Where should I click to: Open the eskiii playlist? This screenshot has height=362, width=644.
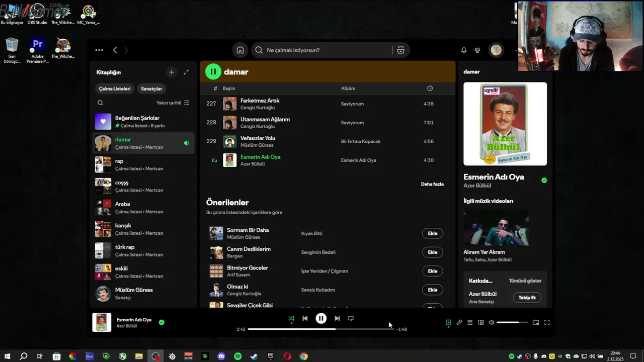pyautogui.click(x=143, y=272)
